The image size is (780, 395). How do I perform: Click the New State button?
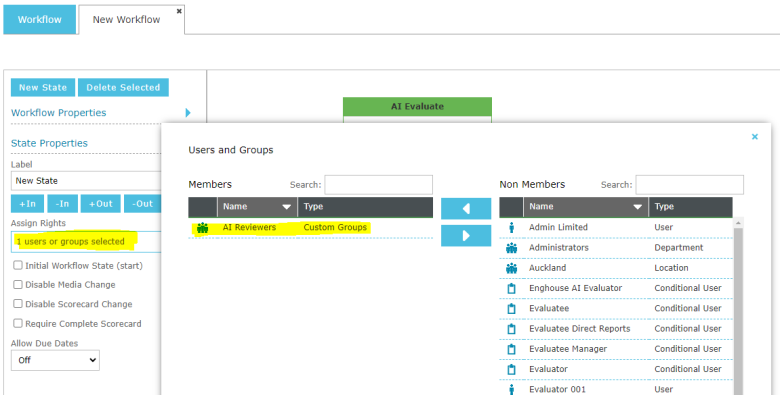[43, 88]
